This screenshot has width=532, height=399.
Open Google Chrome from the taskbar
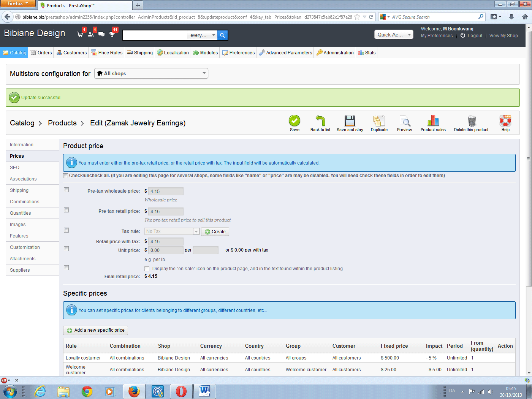pyautogui.click(x=87, y=391)
